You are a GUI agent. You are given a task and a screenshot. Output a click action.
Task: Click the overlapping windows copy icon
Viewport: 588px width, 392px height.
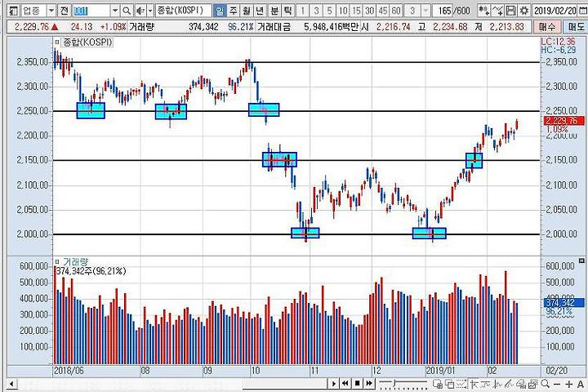pos(450,384)
